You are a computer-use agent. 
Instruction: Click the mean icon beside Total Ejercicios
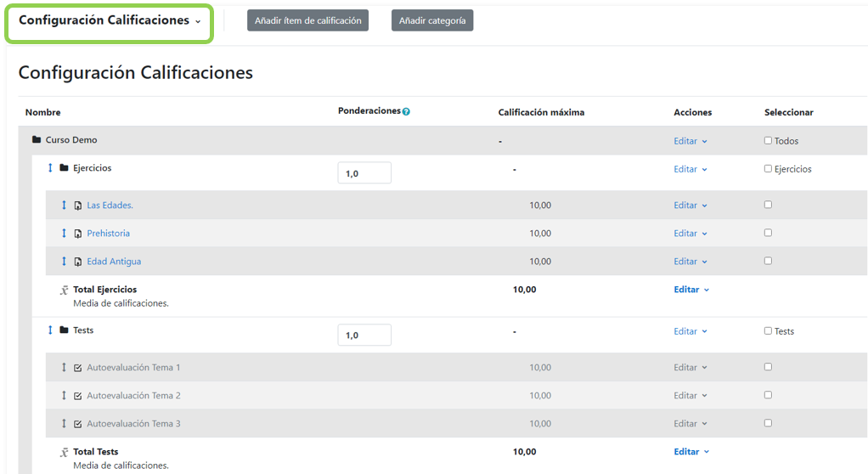point(65,291)
